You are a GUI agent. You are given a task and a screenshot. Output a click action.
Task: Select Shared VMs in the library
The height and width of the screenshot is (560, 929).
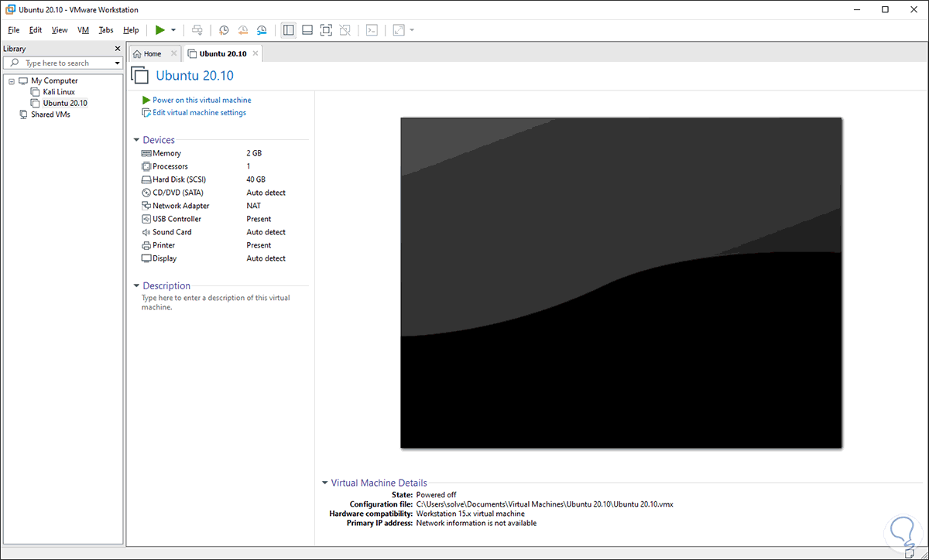(50, 114)
